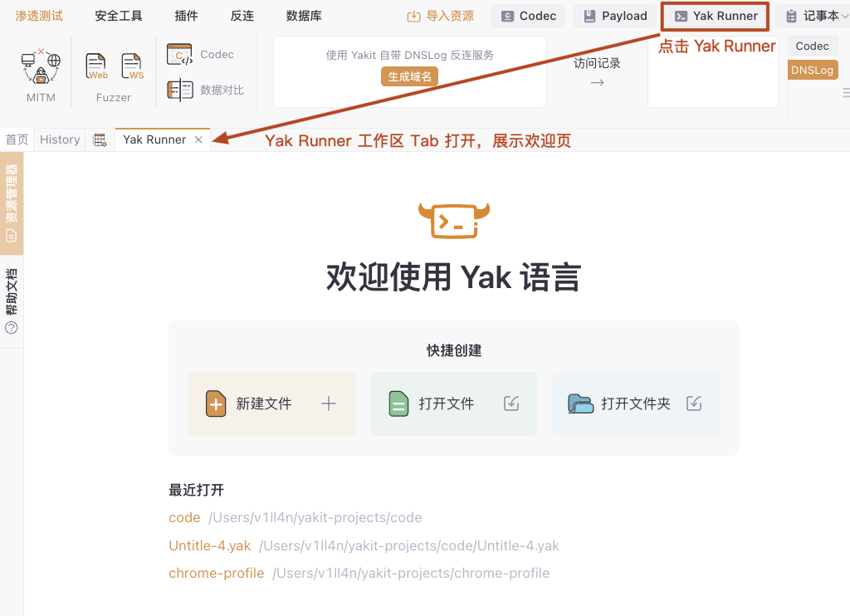Screen dimensions: 850x616
Task: Switch to the History tab
Action: pyautogui.click(x=60, y=140)
